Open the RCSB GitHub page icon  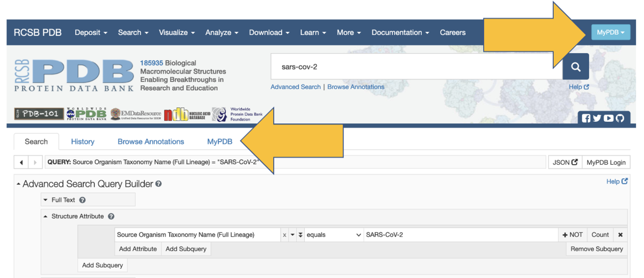[x=620, y=119]
